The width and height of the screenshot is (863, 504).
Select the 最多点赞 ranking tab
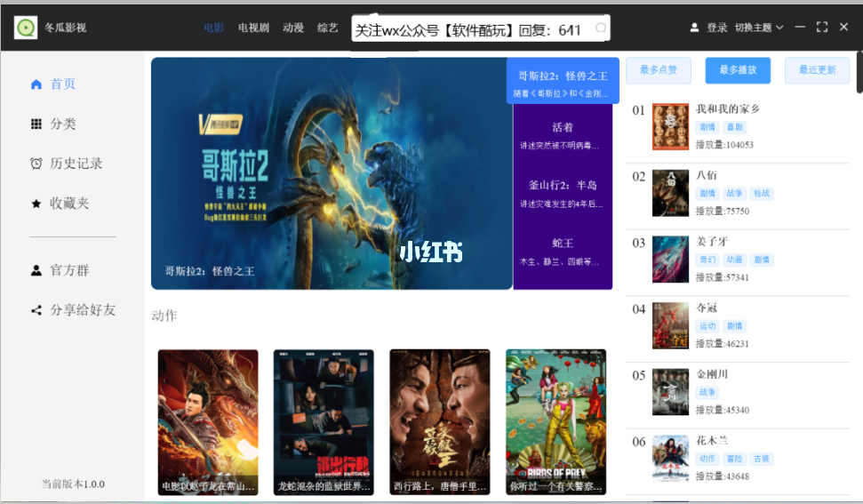point(659,70)
